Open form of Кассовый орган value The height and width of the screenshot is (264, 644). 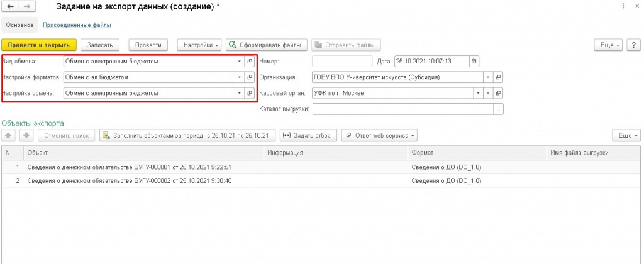pos(498,93)
